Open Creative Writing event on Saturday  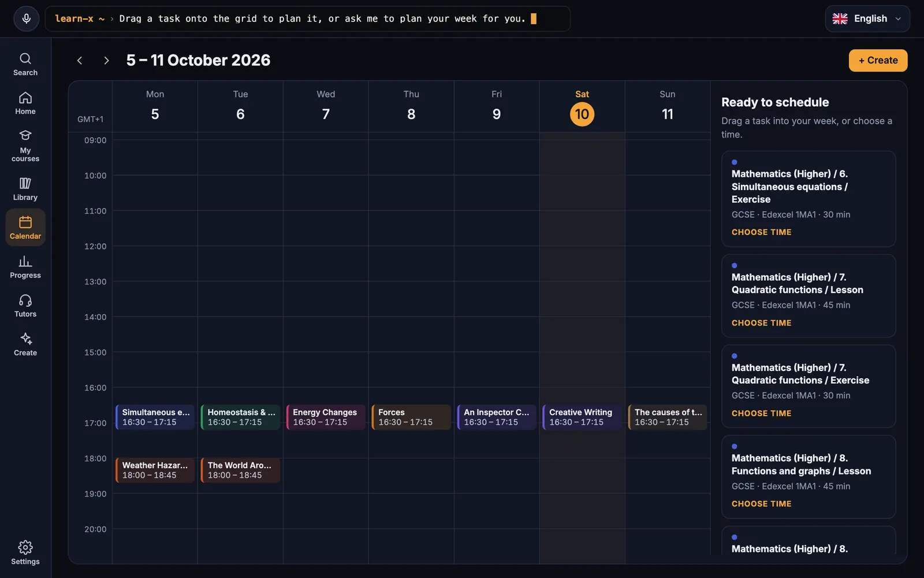click(582, 417)
